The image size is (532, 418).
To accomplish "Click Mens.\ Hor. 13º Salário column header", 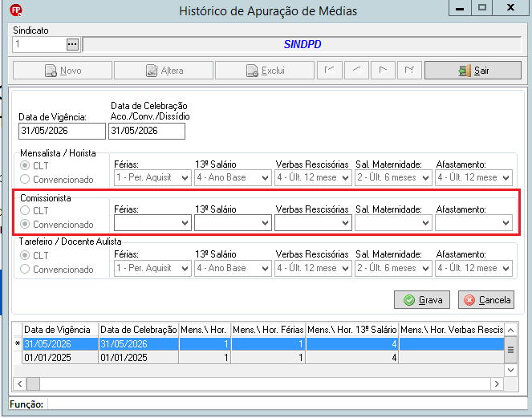I will pyautogui.click(x=351, y=330).
